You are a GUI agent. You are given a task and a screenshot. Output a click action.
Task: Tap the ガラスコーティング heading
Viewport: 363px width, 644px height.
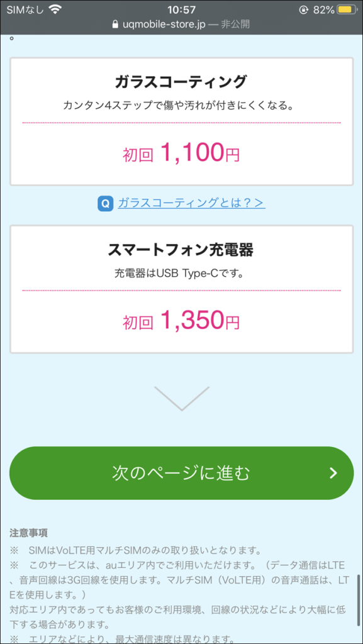tap(181, 82)
